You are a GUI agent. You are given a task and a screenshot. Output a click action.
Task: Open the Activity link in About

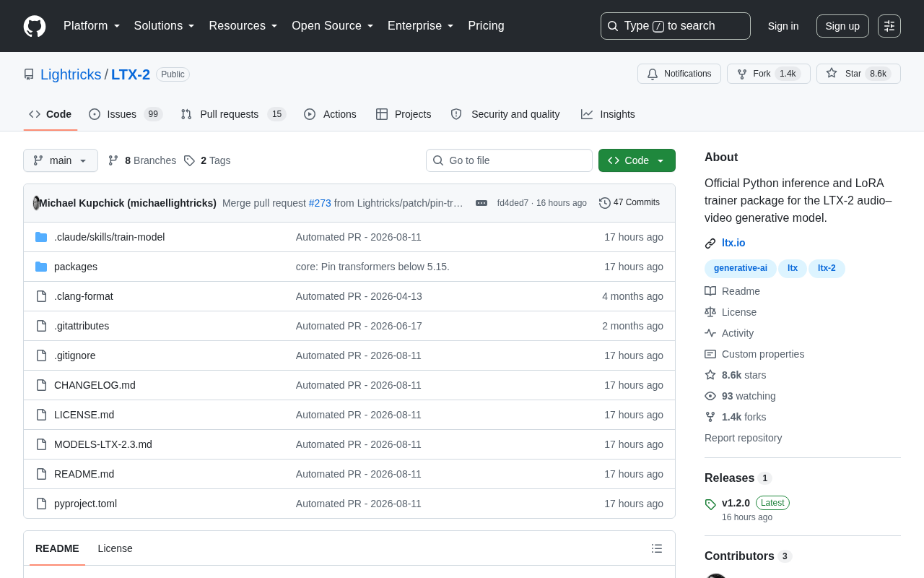(x=729, y=333)
